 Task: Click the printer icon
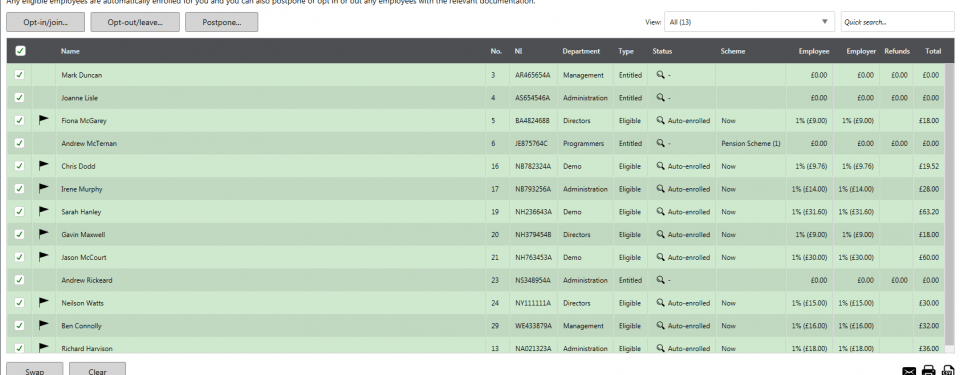click(929, 370)
